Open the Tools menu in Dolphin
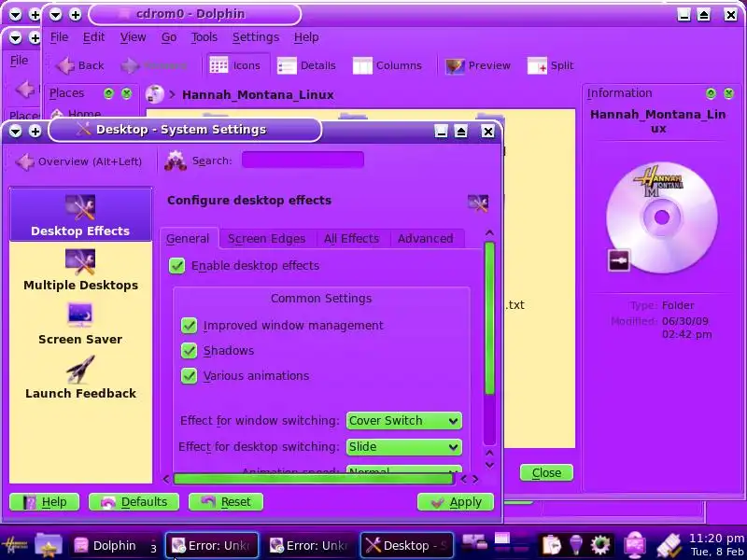This screenshot has width=747, height=560. [204, 37]
